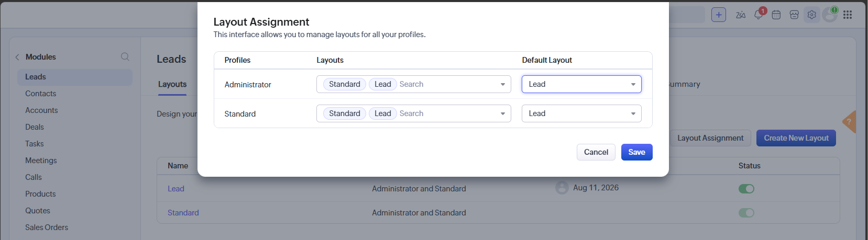Viewport: 868px width, 240px height.
Task: Select Standard tag in Standard profile row
Action: [x=345, y=113]
